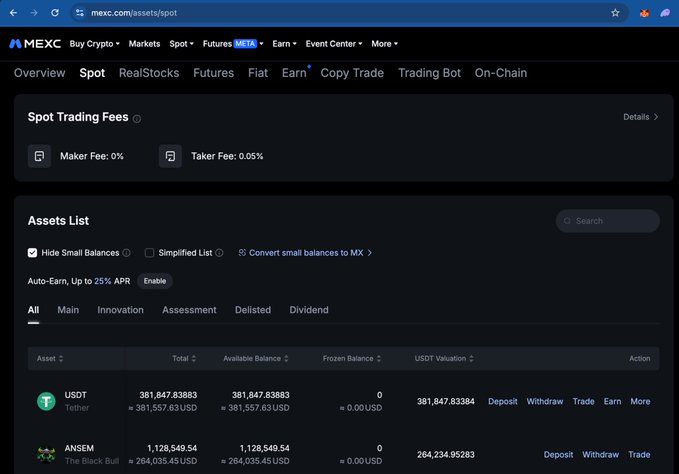
Task: Select the Dividend filter tab
Action: point(309,310)
